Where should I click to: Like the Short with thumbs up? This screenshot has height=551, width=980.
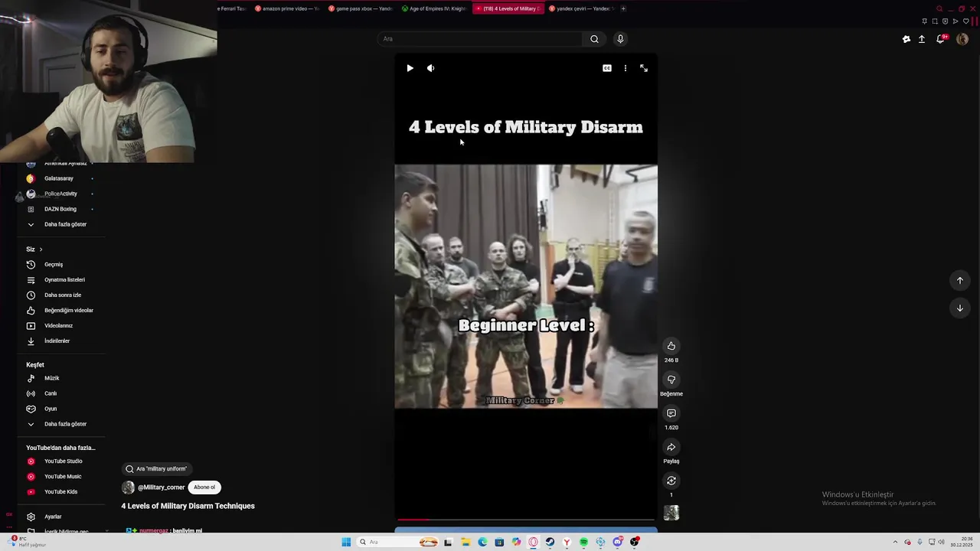pyautogui.click(x=671, y=346)
